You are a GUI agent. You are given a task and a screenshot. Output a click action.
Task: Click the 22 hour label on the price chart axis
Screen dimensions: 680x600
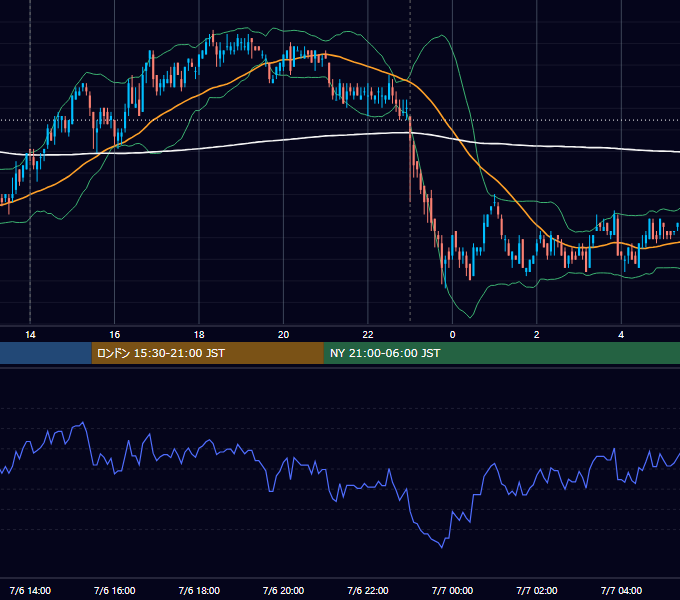click(x=368, y=335)
